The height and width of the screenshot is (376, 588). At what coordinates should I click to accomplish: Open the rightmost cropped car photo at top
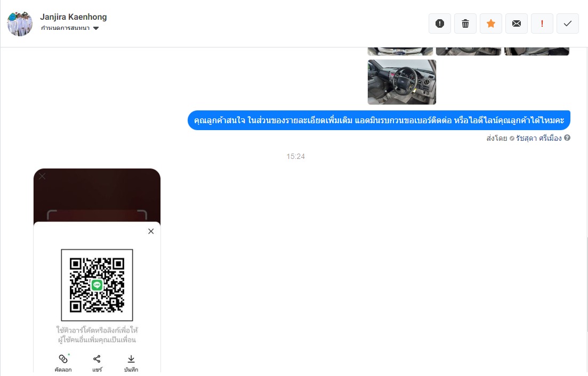click(537, 51)
